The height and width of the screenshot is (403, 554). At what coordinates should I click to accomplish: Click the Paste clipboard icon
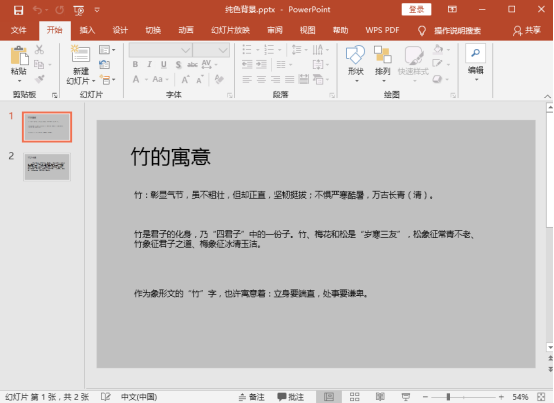coord(19,56)
